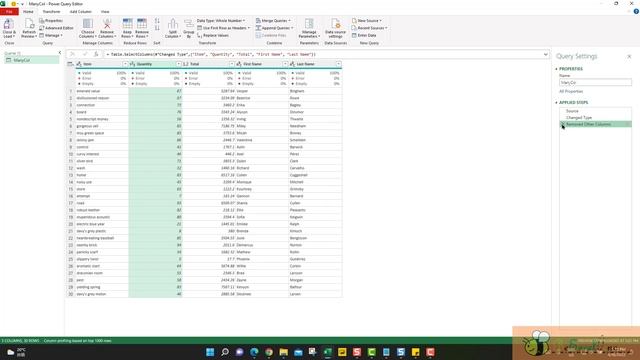This screenshot has width=640, height=360.
Task: Click the Choose Columns icon
Action: point(88,24)
